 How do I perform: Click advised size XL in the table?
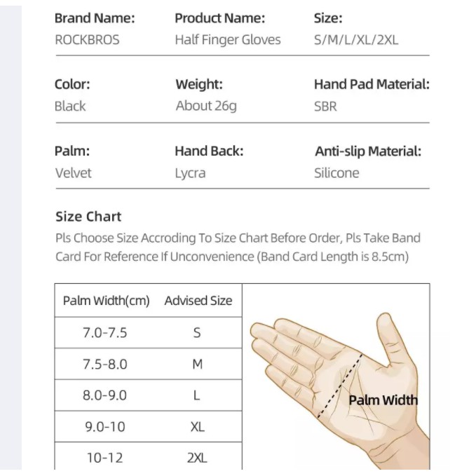(197, 427)
